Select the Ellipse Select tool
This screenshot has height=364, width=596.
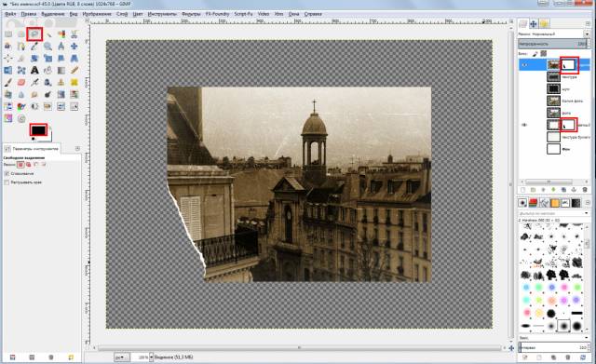21,34
